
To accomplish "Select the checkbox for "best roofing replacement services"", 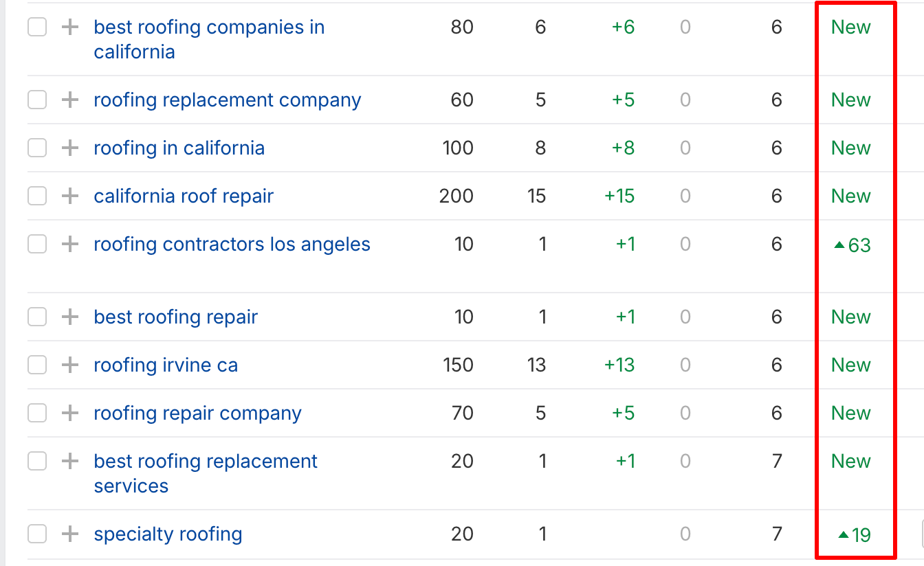I will [x=36, y=461].
